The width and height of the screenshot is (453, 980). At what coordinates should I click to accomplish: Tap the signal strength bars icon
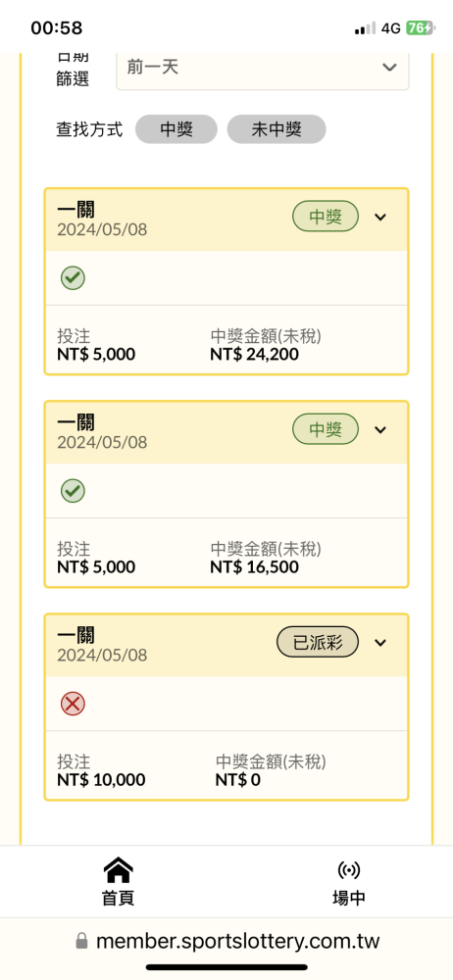click(x=366, y=28)
